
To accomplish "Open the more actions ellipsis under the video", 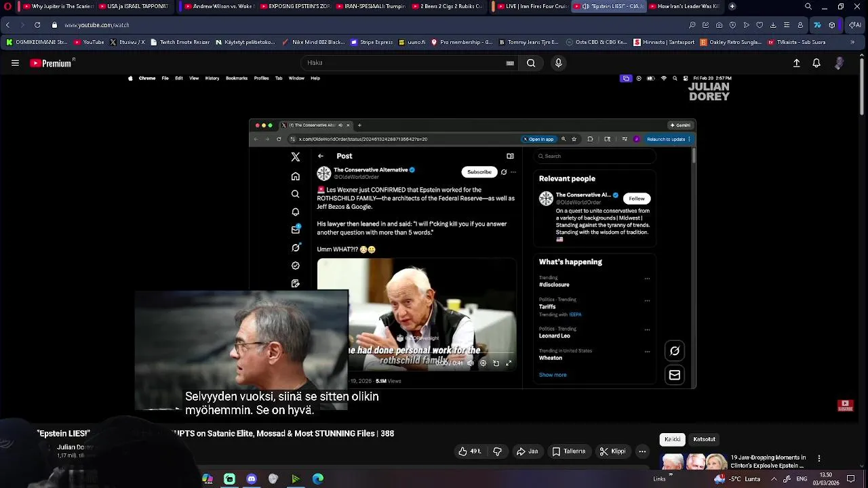I will coord(642,451).
